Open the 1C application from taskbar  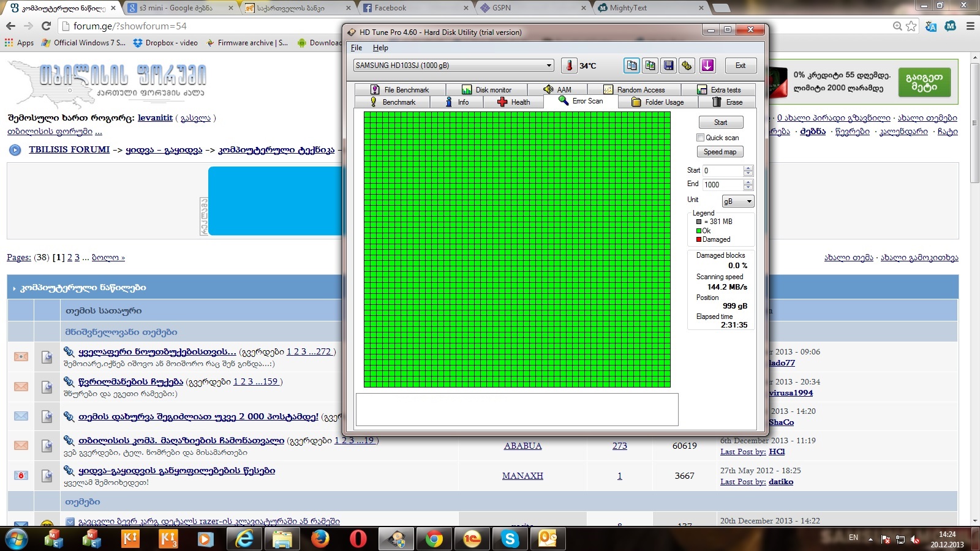click(472, 539)
